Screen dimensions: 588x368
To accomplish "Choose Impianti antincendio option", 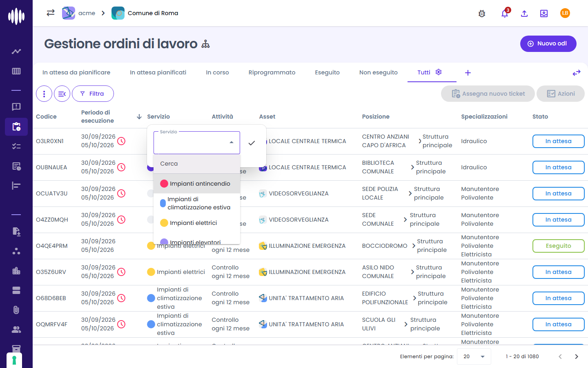I will 197,184.
